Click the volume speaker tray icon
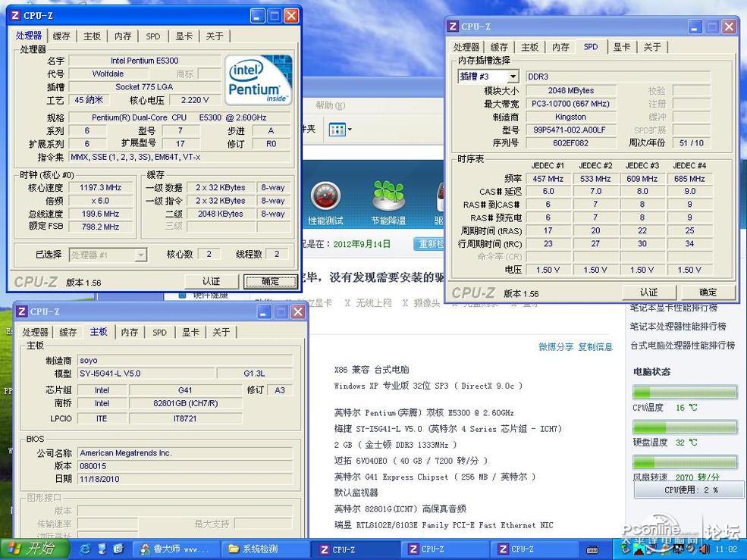Image resolution: width=747 pixels, height=560 pixels. click(702, 550)
